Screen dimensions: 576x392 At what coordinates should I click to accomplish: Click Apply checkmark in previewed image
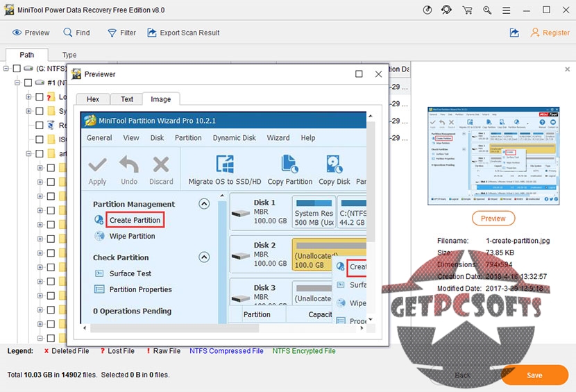[x=98, y=165]
